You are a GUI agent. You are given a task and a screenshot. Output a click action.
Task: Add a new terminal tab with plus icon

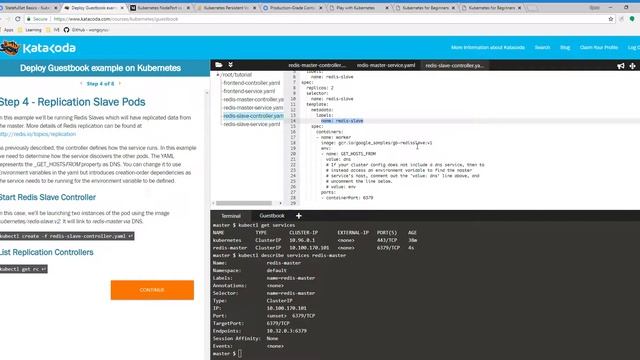tap(299, 216)
